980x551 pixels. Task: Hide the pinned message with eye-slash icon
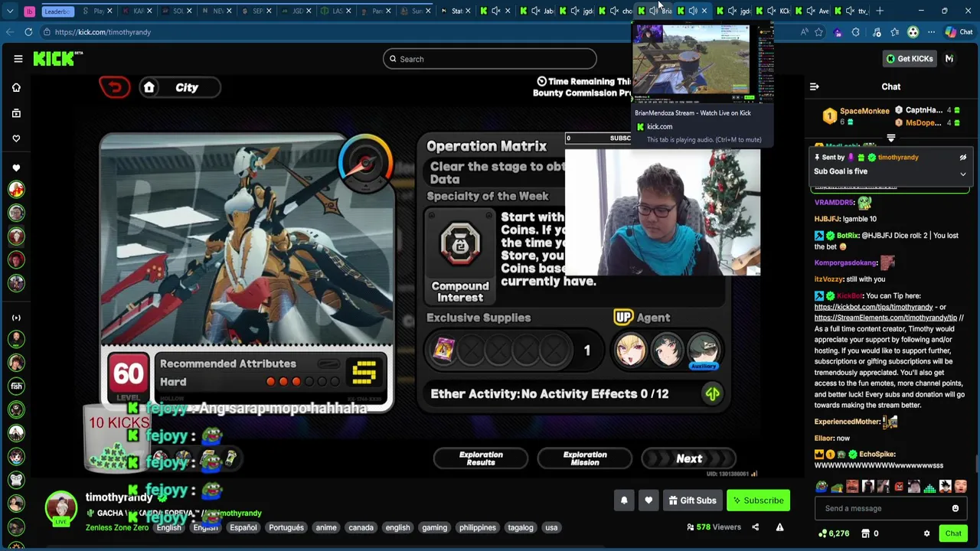963,158
